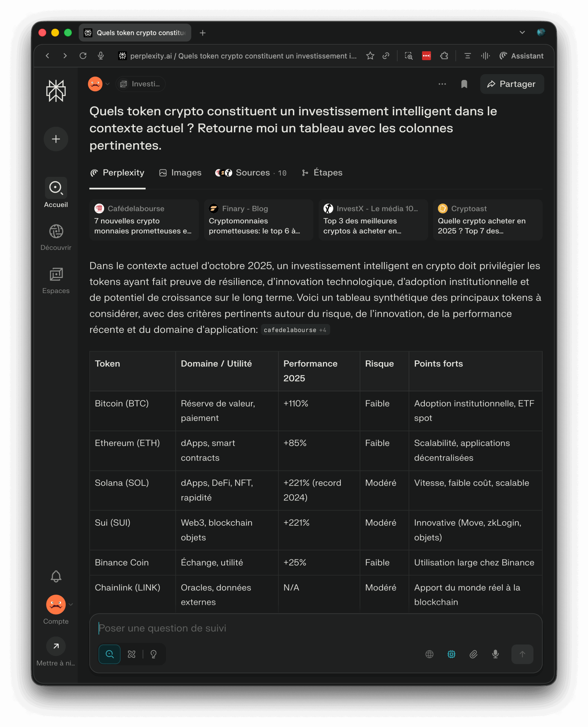Open the Finary - Blog source card
This screenshot has height=727, width=588.
[x=258, y=220]
